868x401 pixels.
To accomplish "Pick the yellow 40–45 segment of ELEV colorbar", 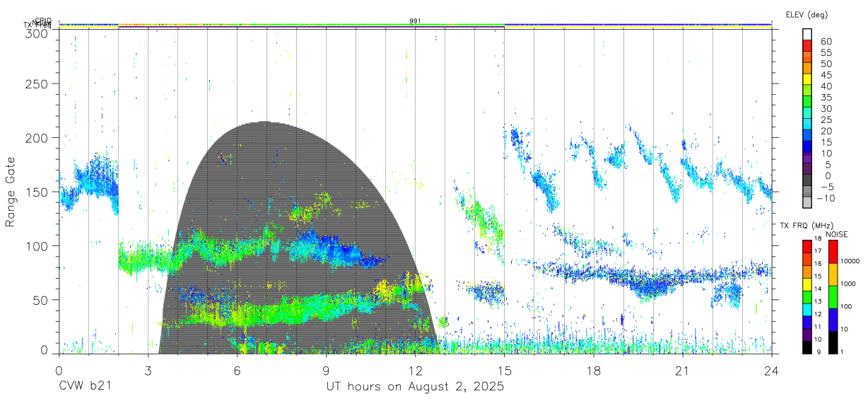I will coord(807,79).
